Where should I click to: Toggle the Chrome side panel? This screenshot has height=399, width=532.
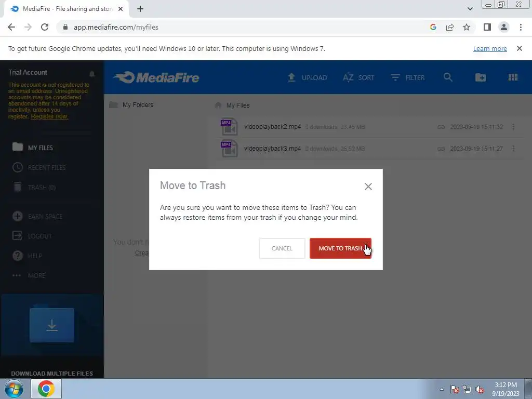click(487, 27)
